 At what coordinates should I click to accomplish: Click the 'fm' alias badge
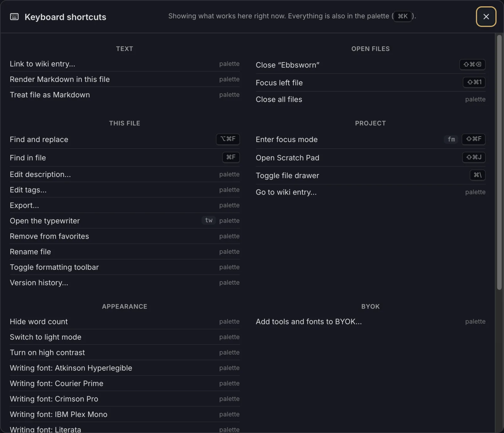point(451,139)
